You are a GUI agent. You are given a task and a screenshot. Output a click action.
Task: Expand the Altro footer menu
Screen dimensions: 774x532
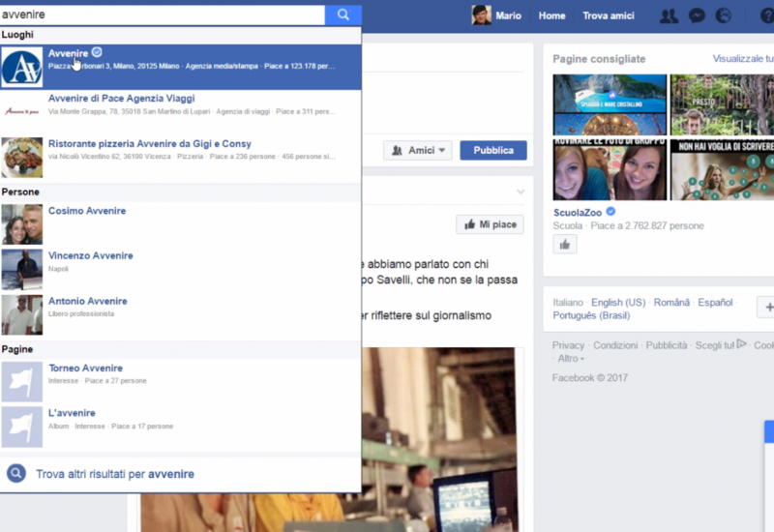[x=571, y=359]
